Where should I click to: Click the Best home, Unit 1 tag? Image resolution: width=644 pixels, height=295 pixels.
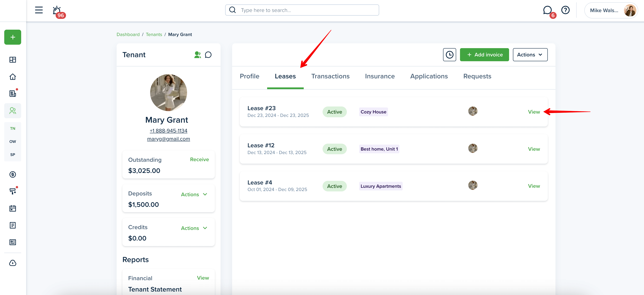click(379, 149)
